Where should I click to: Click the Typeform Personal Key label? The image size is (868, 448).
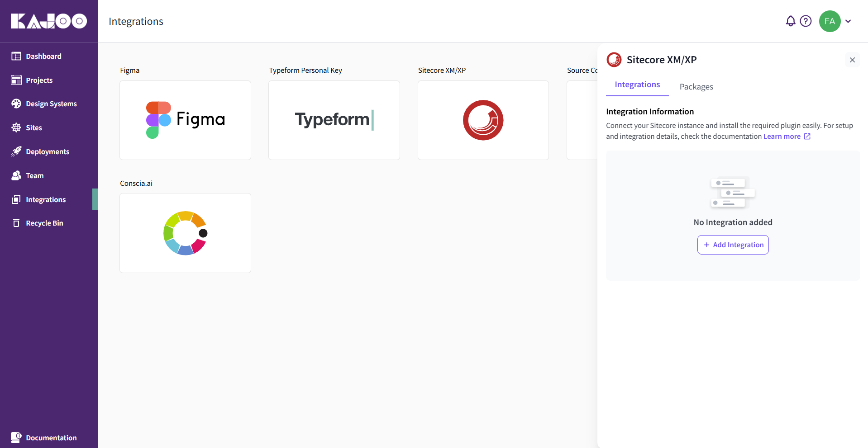(305, 71)
